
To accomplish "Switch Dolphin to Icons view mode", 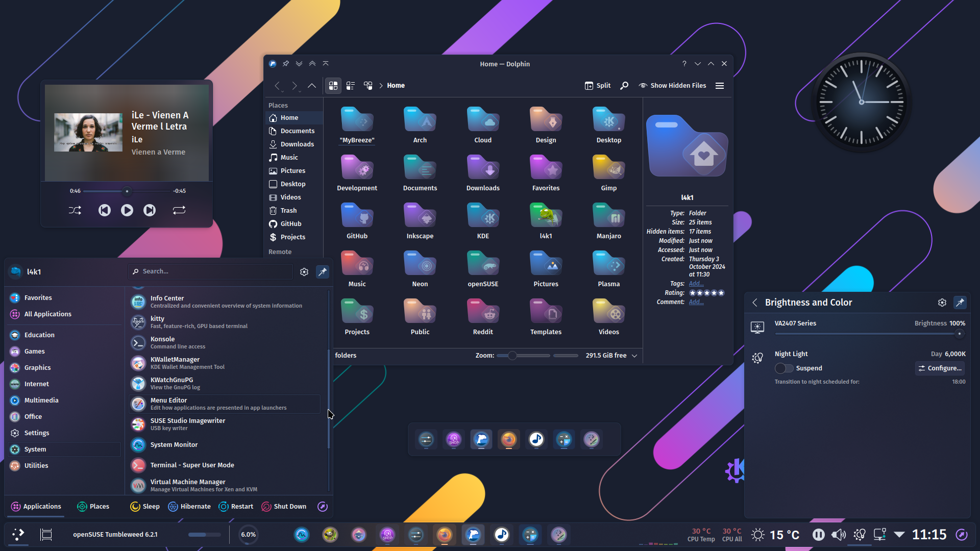I will pos(333,86).
